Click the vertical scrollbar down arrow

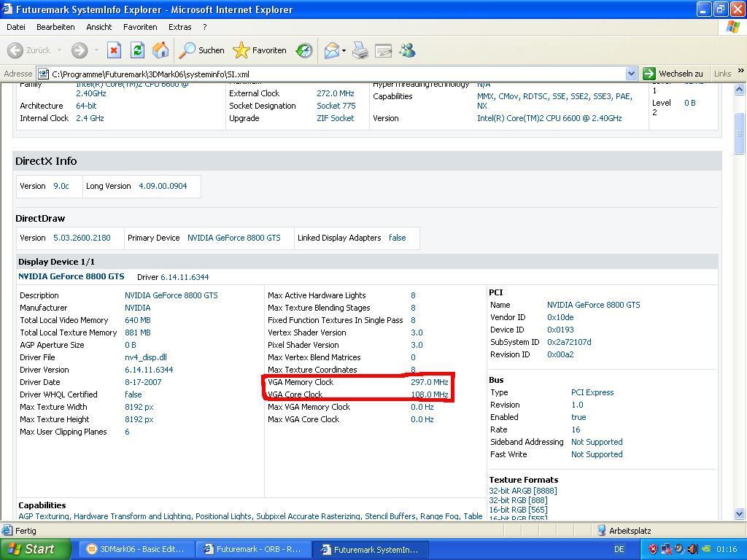[740, 514]
